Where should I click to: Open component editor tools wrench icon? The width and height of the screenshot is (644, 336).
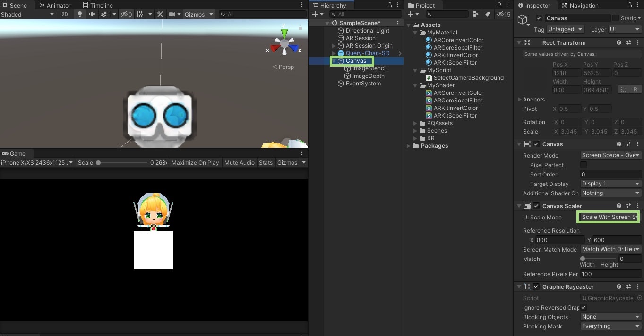tap(160, 15)
